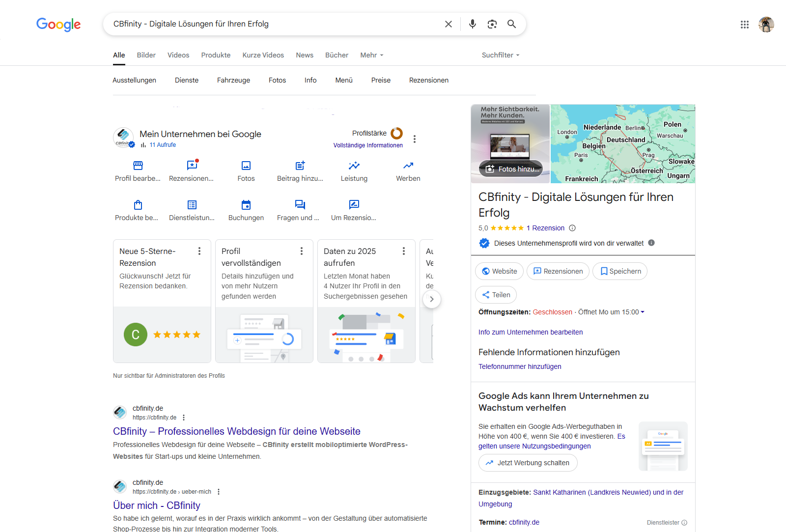Image resolution: width=786 pixels, height=532 pixels.
Task: Select the Alle results tab
Action: tap(119, 55)
